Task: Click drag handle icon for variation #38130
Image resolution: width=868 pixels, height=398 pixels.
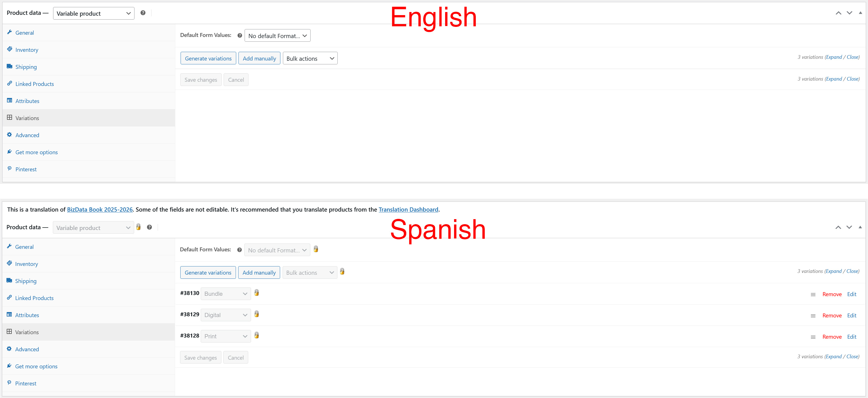Action: tap(813, 294)
